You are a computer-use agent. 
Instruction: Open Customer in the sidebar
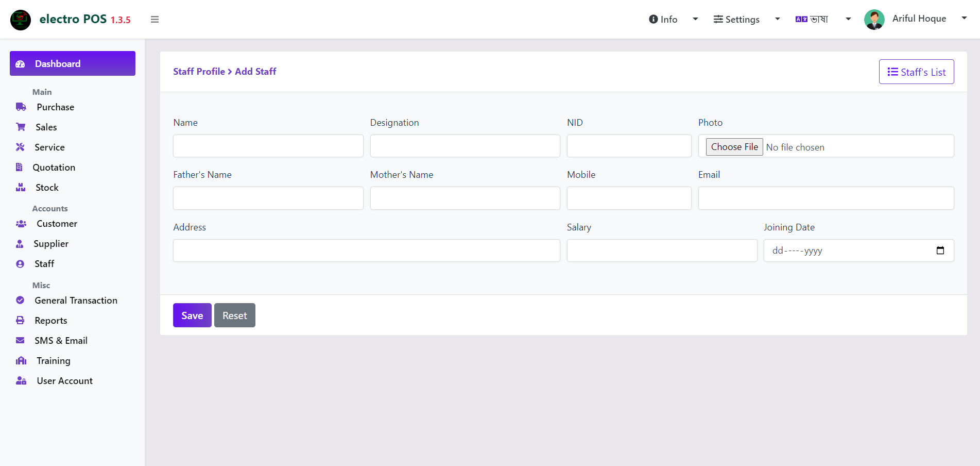(x=57, y=224)
